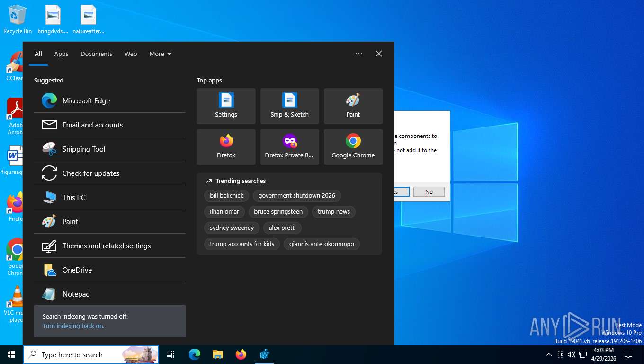Search trending topic ilhan omar
The image size is (644, 364).
click(224, 211)
